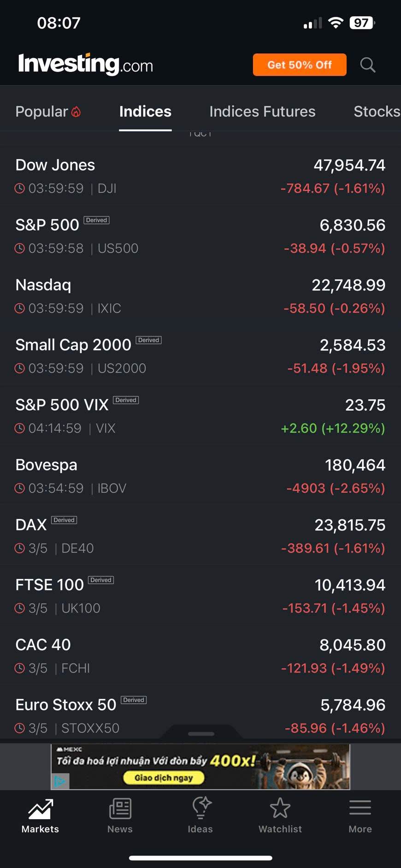Tap the flame icon beside Popular
The image size is (401, 868).
click(x=77, y=112)
